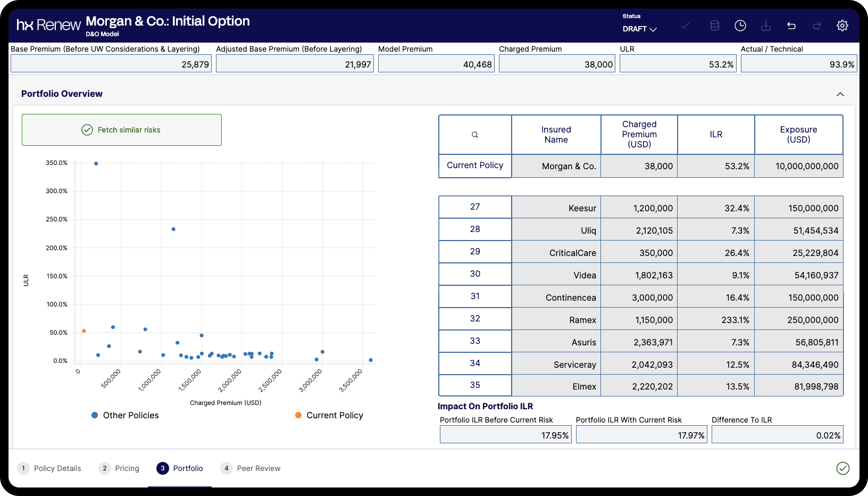
Task: Click Morgan & Co. insured name cell
Action: pyautogui.click(x=556, y=166)
